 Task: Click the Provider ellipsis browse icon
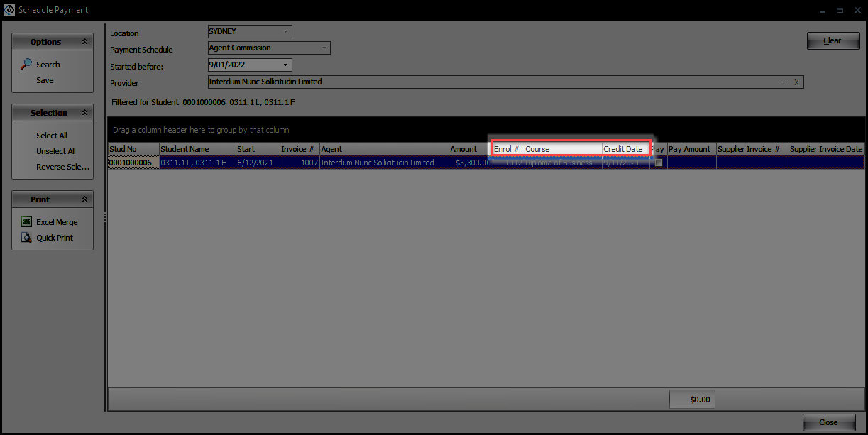tap(785, 82)
